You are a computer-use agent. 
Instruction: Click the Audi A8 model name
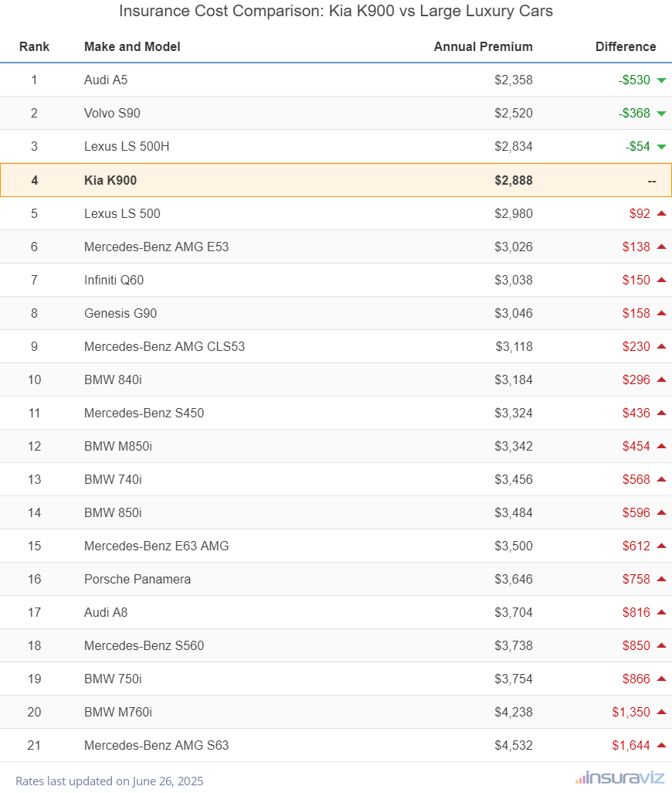(x=106, y=612)
